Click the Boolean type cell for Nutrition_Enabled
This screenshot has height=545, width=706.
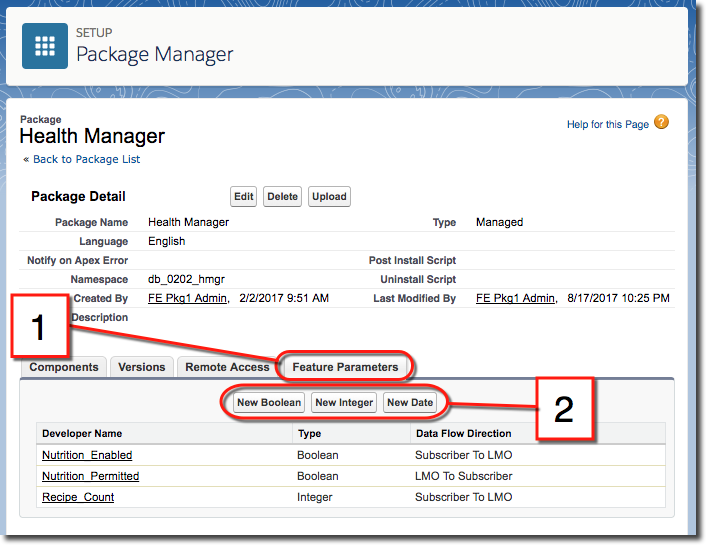(317, 455)
